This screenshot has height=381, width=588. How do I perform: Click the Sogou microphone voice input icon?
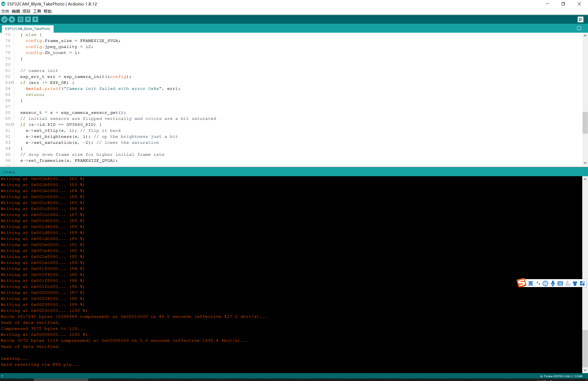pos(553,284)
